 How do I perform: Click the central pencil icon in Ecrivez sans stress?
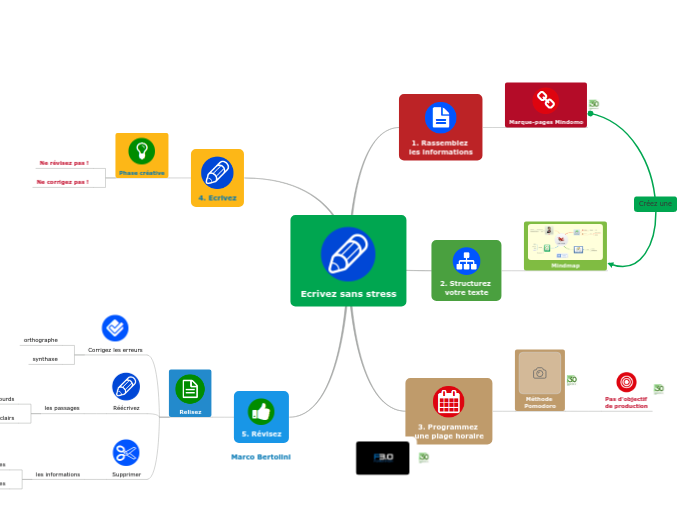(x=348, y=254)
